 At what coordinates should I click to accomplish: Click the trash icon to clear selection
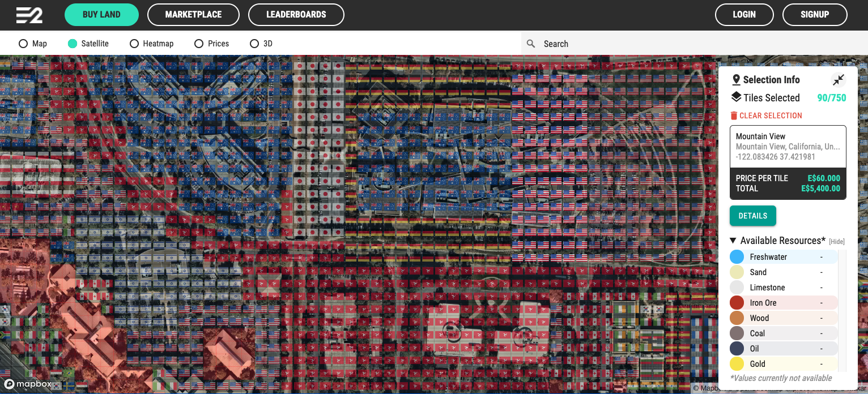point(734,115)
